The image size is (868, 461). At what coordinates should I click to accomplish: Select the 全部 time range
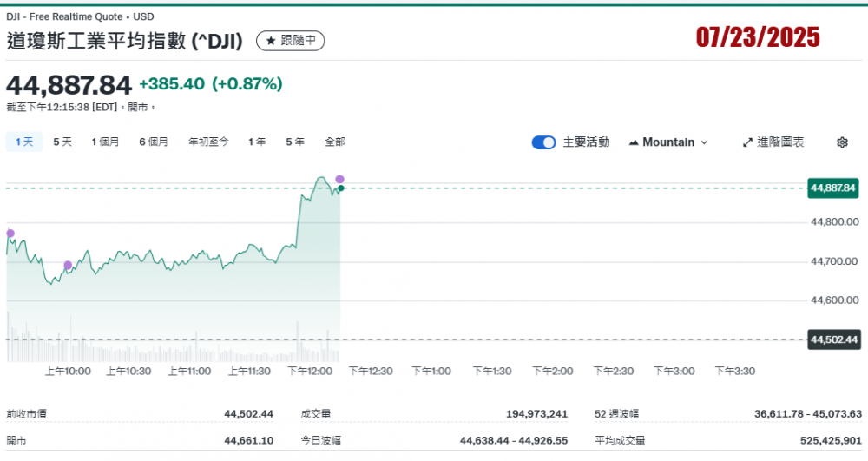335,142
